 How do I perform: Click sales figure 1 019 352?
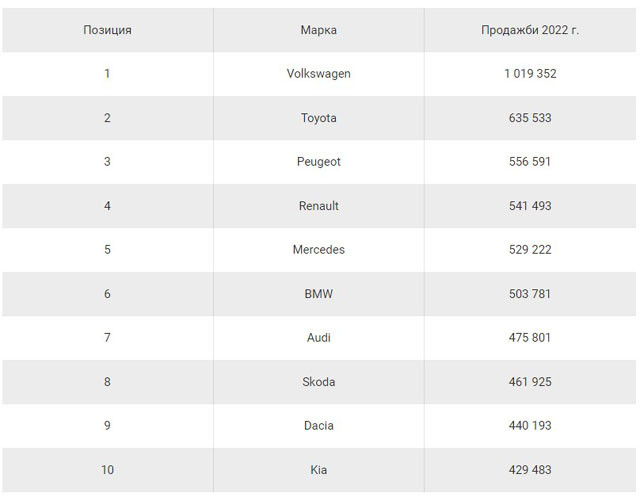click(x=529, y=74)
